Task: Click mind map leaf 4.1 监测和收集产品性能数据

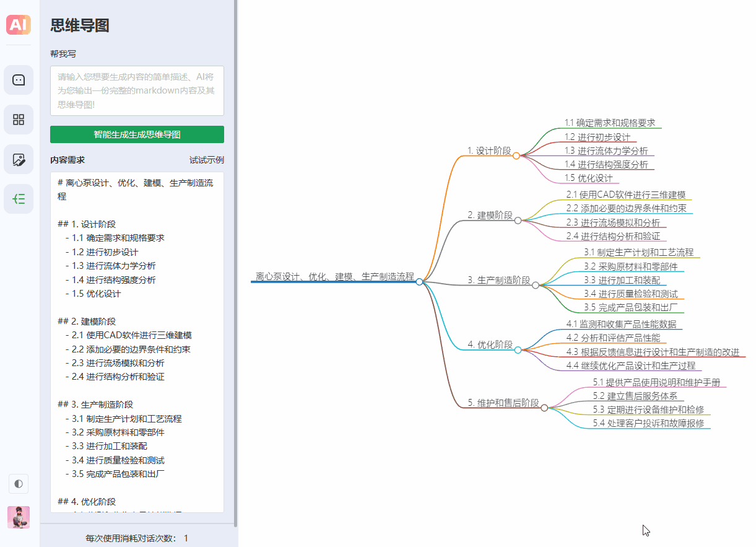Action: 621,324
